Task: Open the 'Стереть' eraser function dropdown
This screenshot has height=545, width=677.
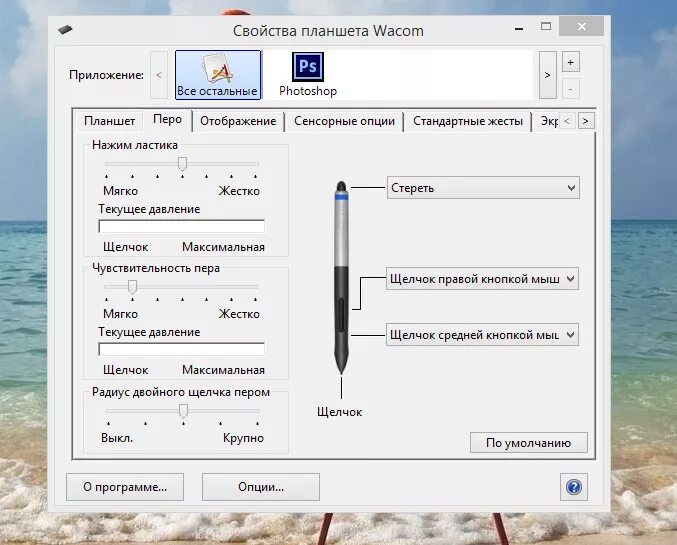Action: tap(483, 188)
